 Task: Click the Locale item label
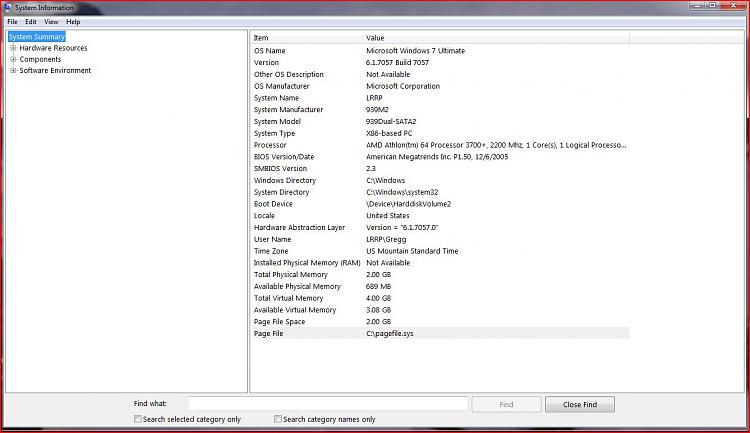tap(265, 216)
